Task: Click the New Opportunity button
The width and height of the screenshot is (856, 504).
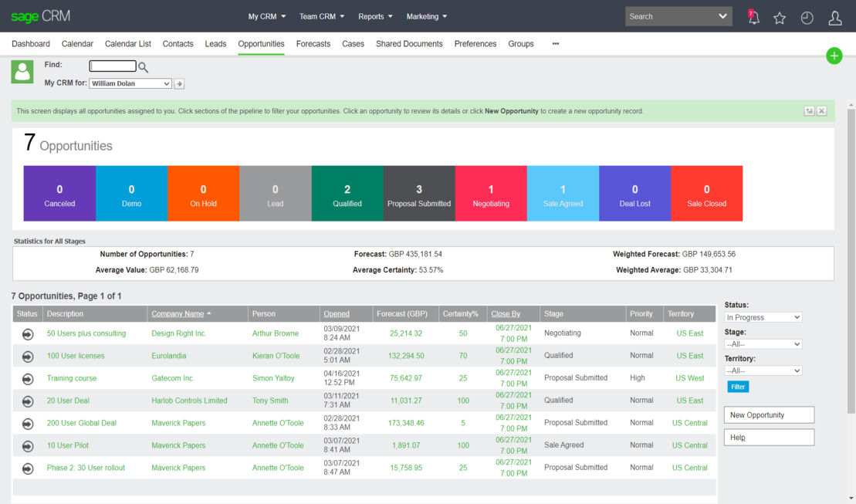Action: pyautogui.click(x=769, y=415)
